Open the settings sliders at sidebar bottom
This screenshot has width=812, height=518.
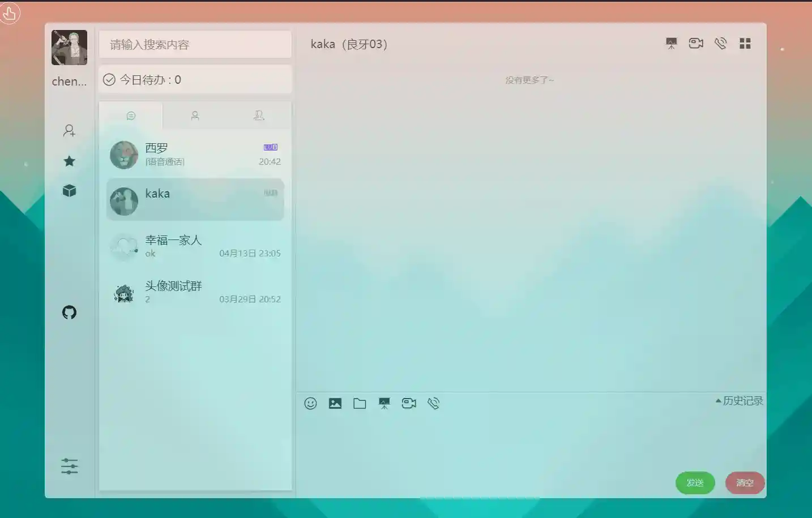click(x=69, y=466)
